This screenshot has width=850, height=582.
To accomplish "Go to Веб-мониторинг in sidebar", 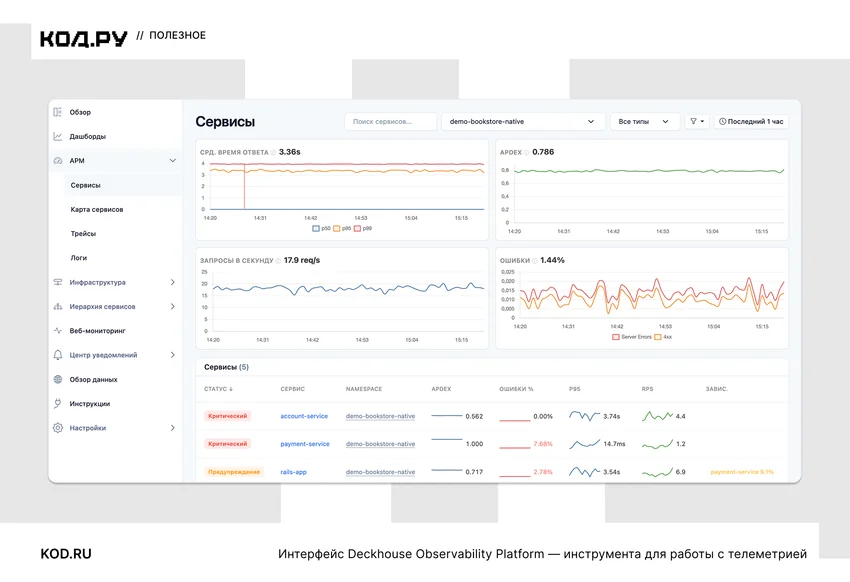I will (x=98, y=331).
